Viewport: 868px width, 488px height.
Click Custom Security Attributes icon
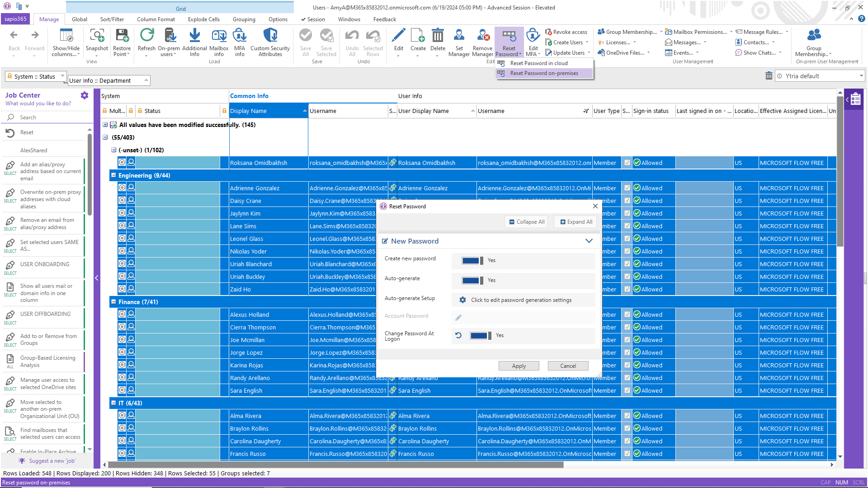click(270, 35)
